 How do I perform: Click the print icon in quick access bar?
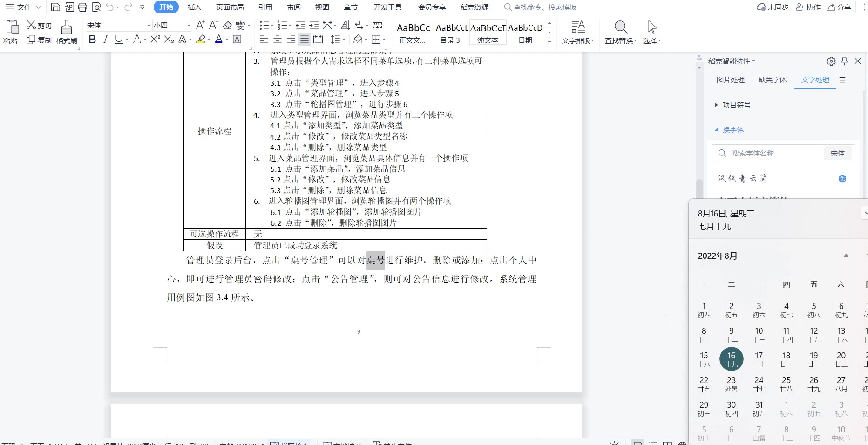[x=82, y=7]
